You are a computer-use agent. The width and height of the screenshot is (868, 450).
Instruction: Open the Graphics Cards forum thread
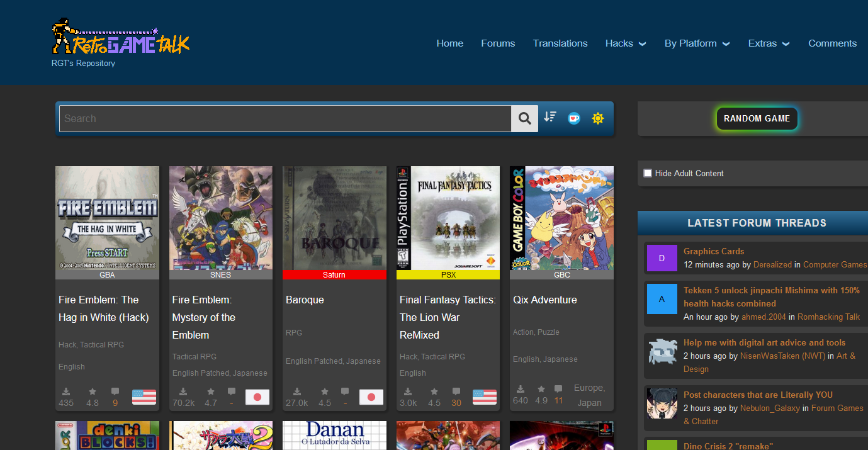pyautogui.click(x=714, y=251)
